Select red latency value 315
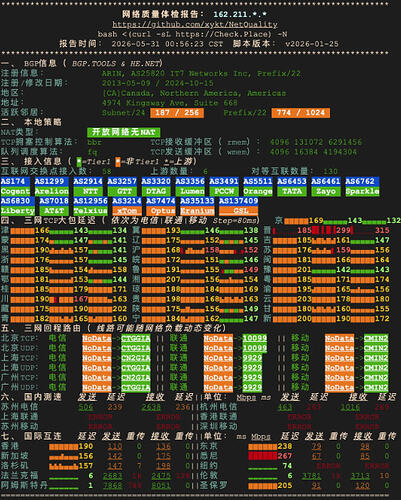 (382, 230)
